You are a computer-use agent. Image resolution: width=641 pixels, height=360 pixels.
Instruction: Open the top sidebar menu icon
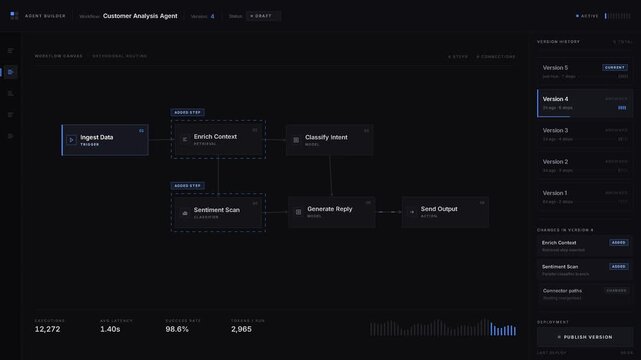tap(11, 51)
